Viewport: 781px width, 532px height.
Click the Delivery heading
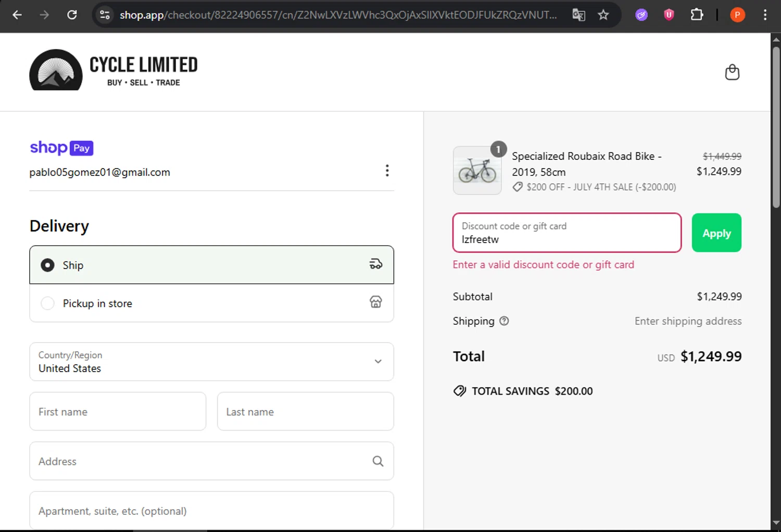click(59, 226)
